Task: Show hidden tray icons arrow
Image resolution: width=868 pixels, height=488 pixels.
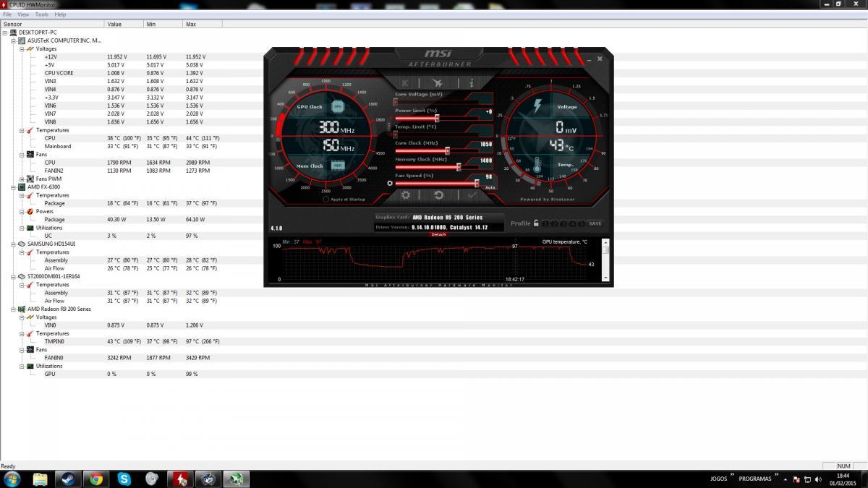Action: click(787, 479)
